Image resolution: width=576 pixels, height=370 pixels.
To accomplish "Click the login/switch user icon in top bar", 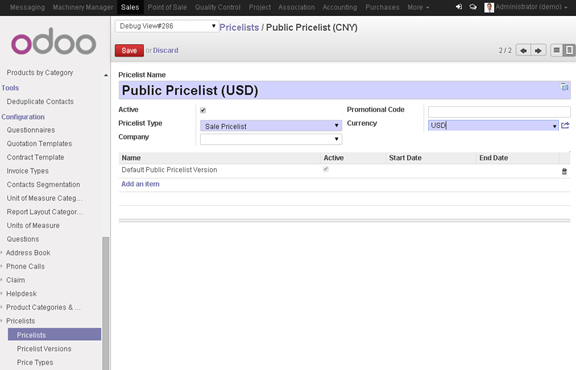I will click(x=459, y=7).
